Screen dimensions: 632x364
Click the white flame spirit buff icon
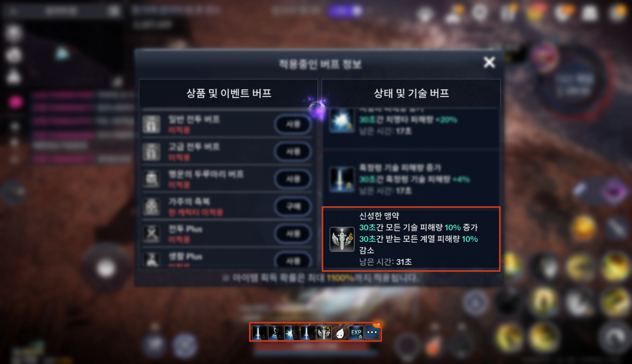(340, 333)
